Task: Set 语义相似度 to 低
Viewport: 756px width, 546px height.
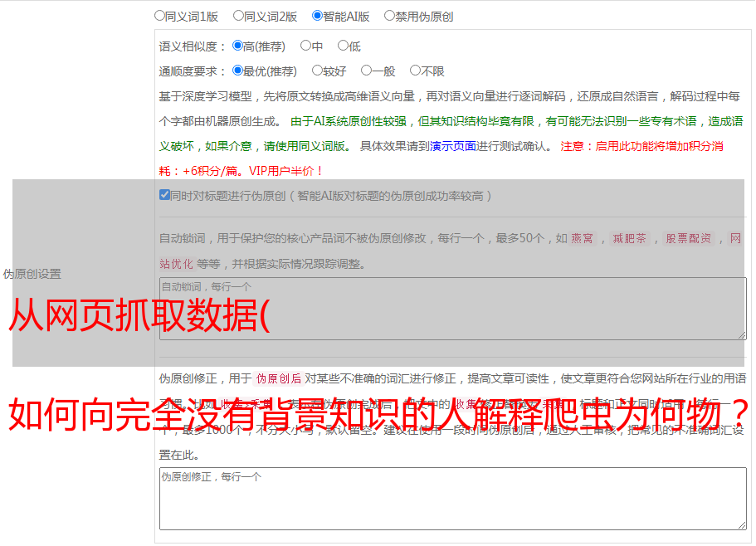Action: click(343, 46)
